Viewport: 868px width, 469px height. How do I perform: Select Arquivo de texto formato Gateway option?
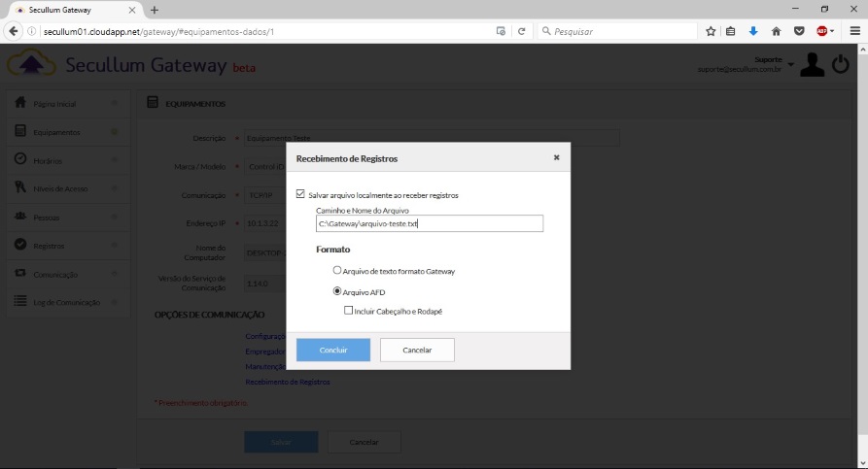337,271
